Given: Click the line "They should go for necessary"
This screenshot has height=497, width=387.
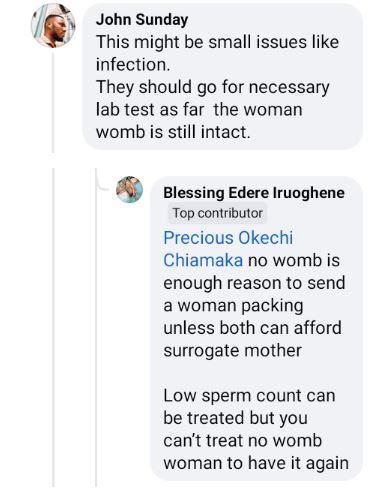Looking at the screenshot, I should click(x=213, y=87).
